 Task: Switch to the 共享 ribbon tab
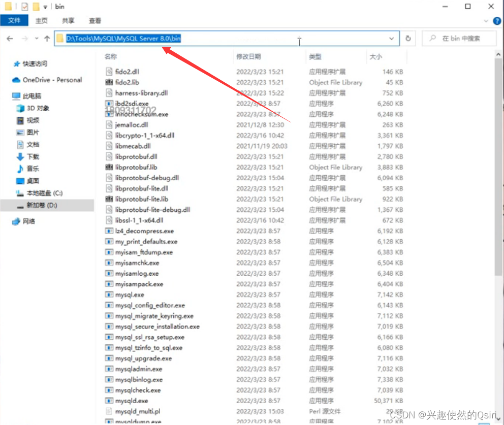click(x=68, y=20)
